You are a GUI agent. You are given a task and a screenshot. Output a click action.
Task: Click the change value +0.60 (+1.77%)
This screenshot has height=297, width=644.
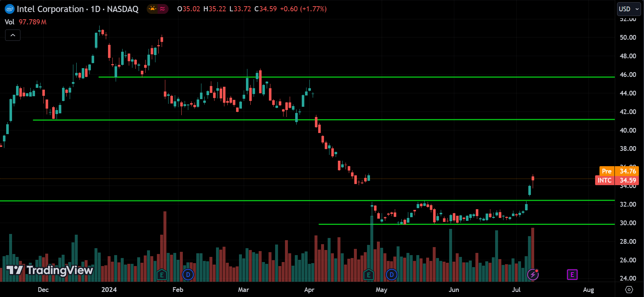click(303, 9)
